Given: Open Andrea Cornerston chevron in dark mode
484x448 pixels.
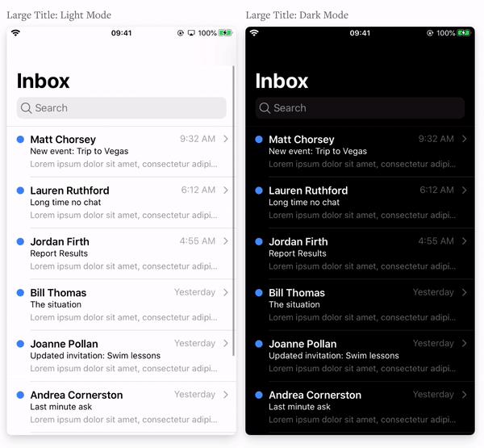Looking at the screenshot, I should pos(465,395).
